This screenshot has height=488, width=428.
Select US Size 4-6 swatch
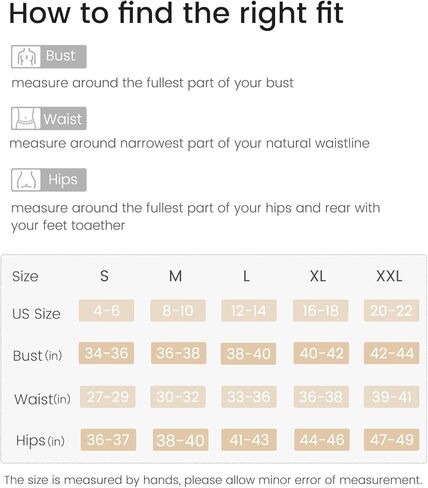(x=106, y=310)
